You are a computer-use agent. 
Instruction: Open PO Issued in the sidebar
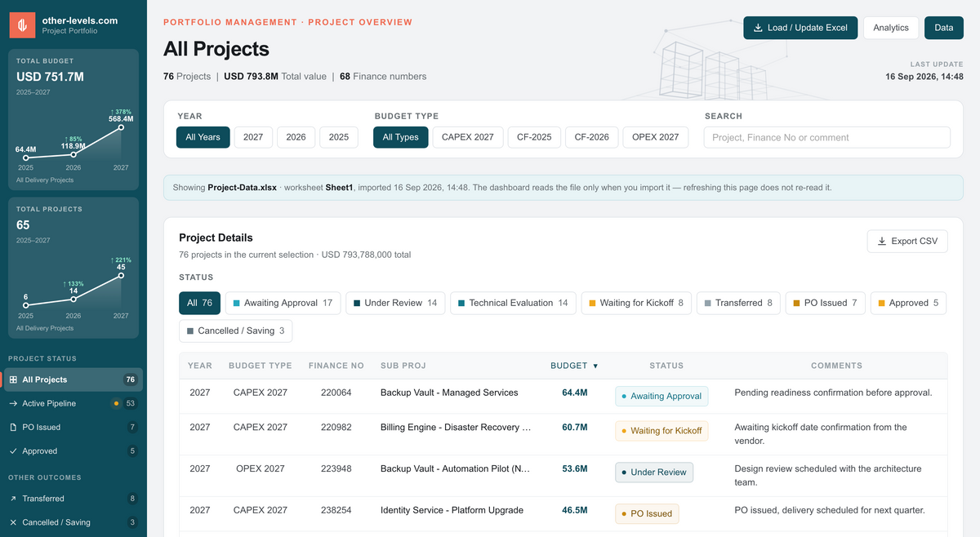coord(73,427)
